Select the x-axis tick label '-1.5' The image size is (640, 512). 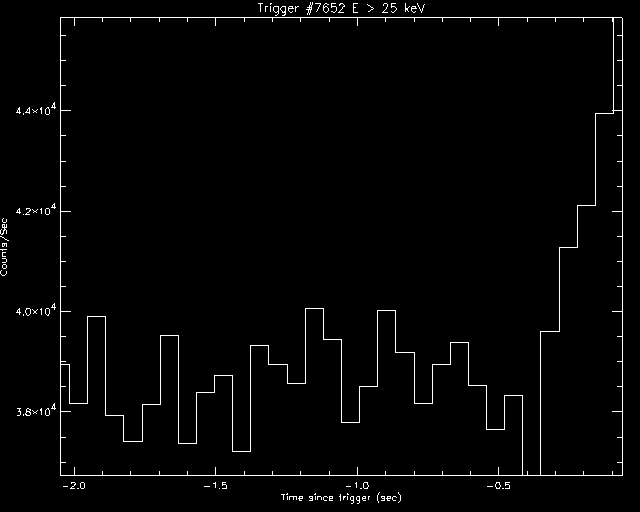215,486
